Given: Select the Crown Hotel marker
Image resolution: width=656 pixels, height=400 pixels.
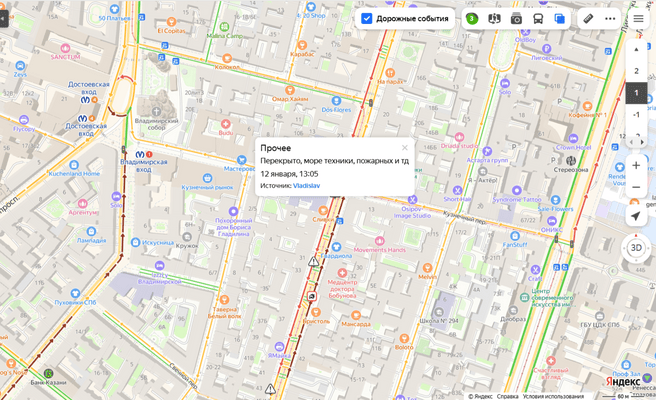Looking at the screenshot, I should pos(573,138).
